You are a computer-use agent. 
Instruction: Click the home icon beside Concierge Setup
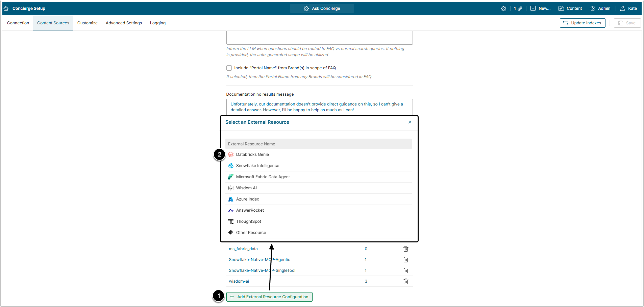[6, 8]
